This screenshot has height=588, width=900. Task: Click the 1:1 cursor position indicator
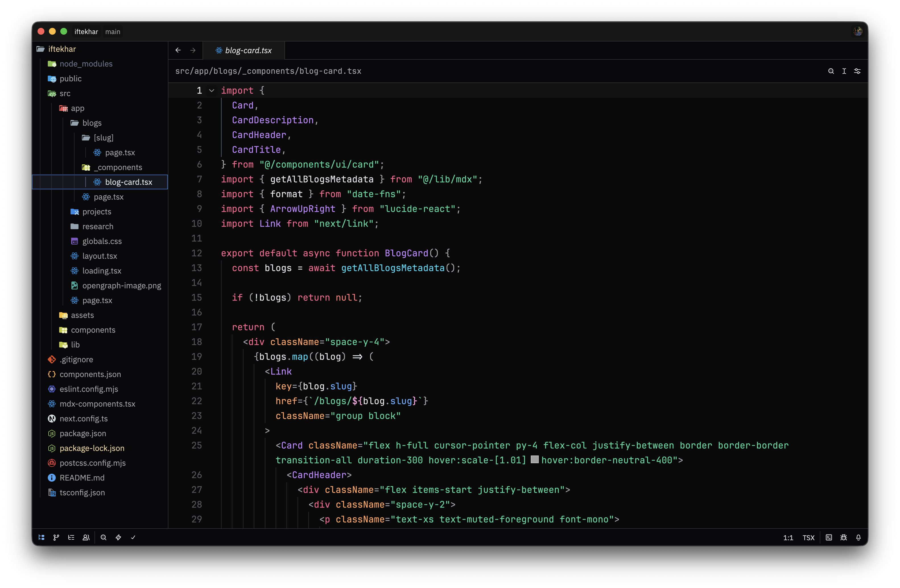(x=788, y=537)
